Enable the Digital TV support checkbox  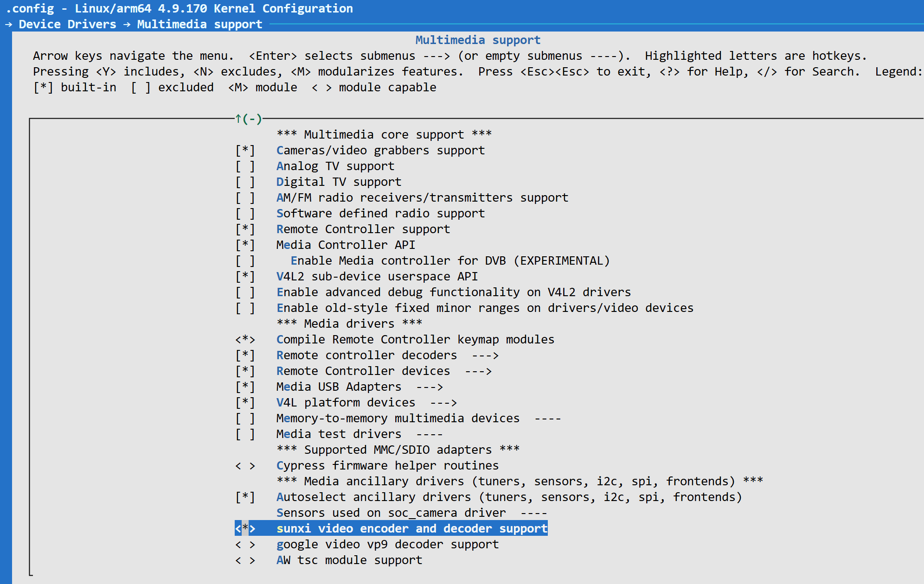pyautogui.click(x=245, y=182)
